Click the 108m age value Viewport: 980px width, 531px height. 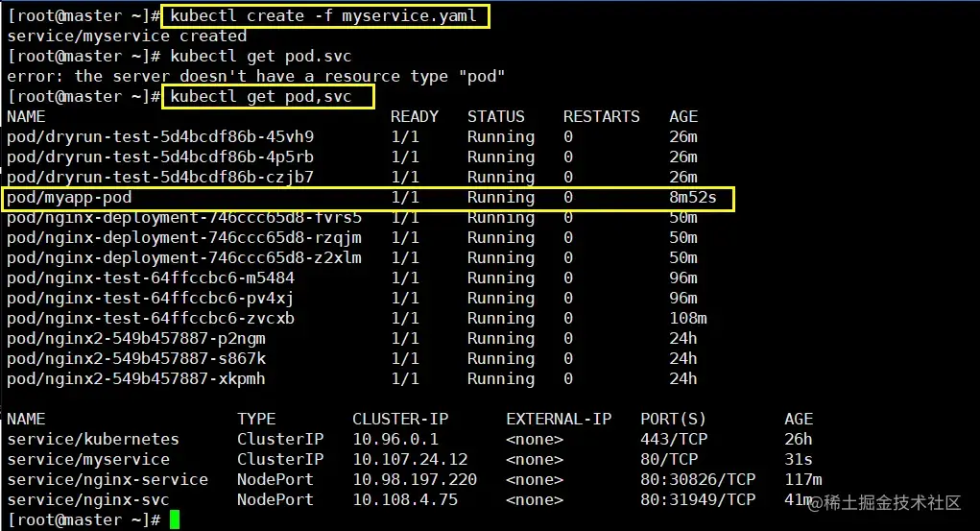687,319
